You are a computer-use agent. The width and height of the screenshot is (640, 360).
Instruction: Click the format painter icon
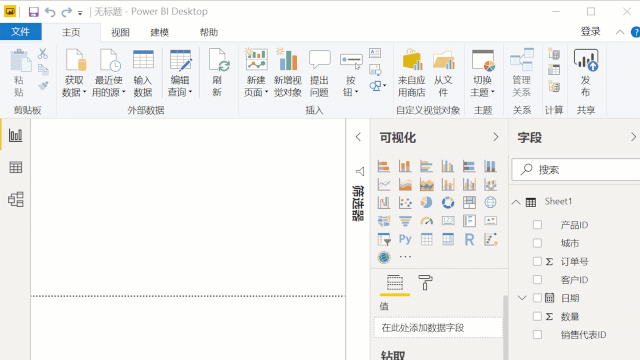tap(43, 85)
